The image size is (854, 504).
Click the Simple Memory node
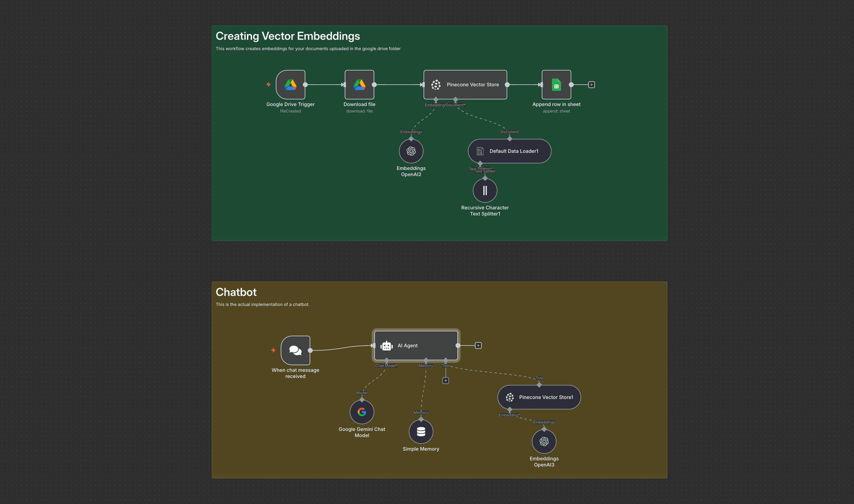pos(421,432)
